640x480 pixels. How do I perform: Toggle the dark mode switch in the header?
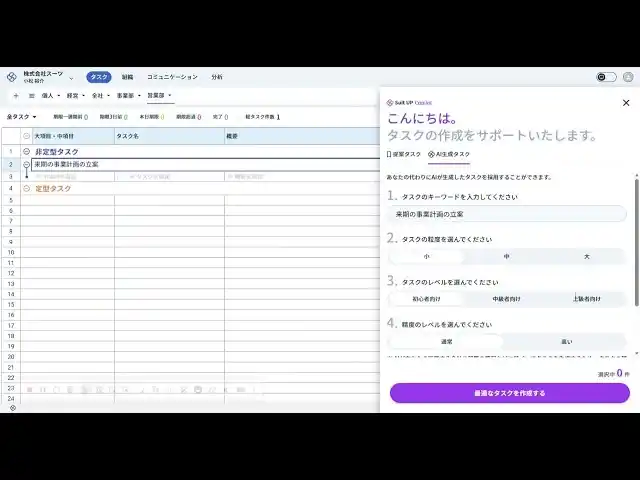(x=606, y=77)
